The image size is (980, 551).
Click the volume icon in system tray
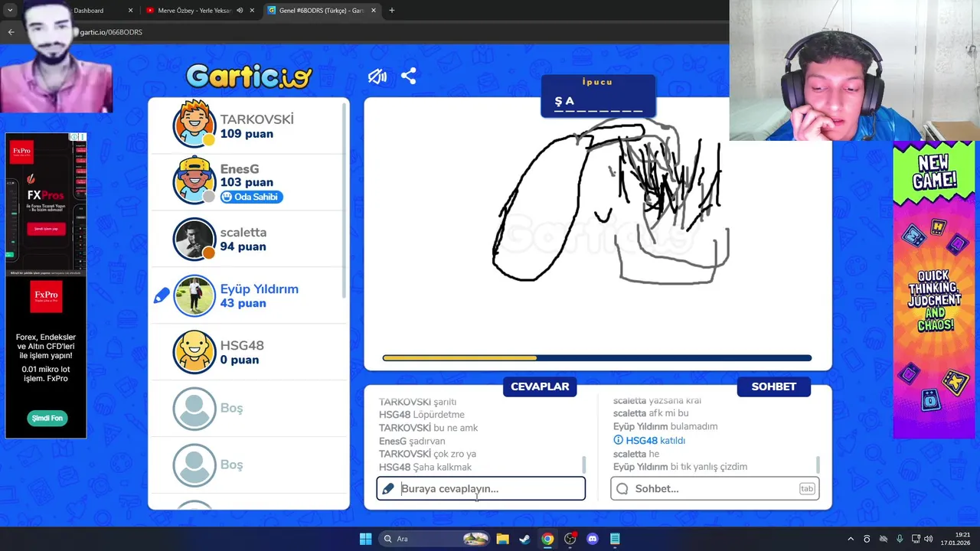point(929,539)
